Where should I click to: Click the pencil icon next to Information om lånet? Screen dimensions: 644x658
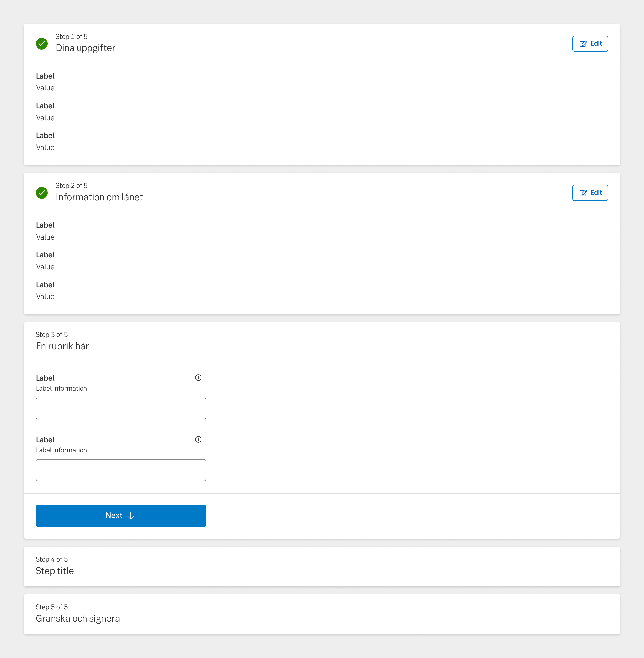(x=583, y=193)
